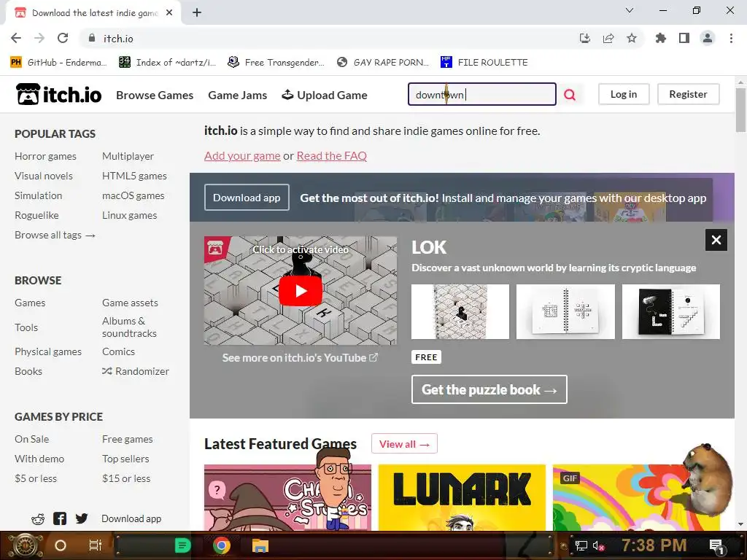747x560 pixels.
Task: Open the first LOK isometric screenshot thumbnail
Action: [460, 312]
